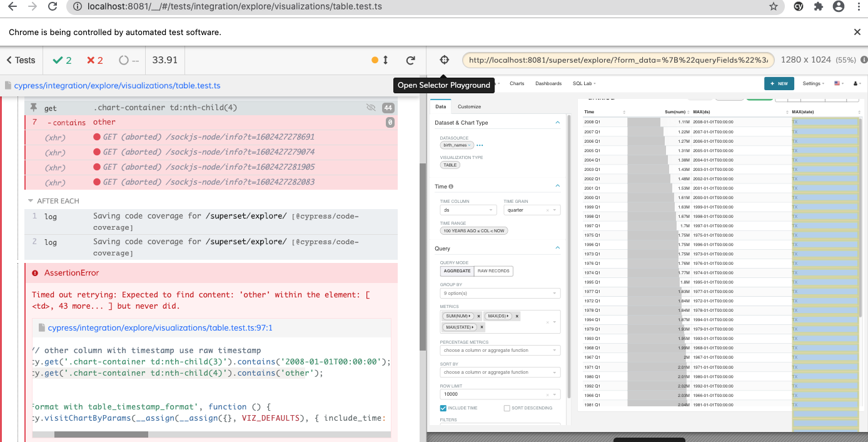
Task: Open the Time Column ds dropdown
Action: tap(468, 210)
